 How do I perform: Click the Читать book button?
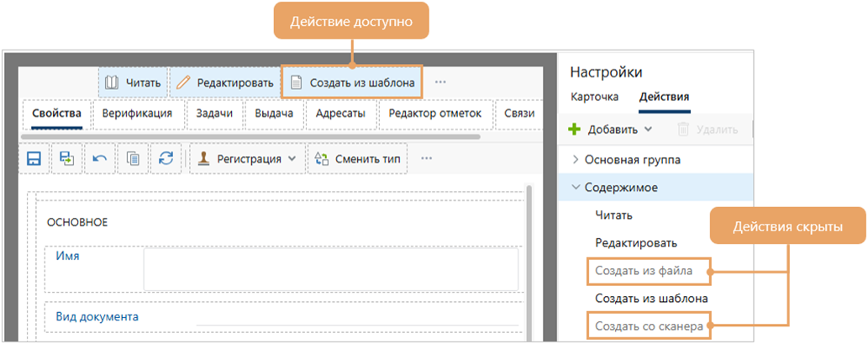tap(133, 82)
